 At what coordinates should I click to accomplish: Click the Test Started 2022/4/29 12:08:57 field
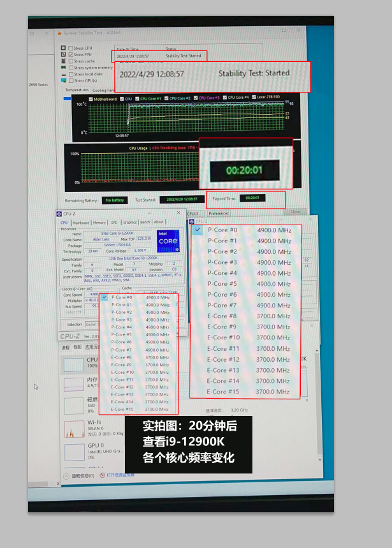[x=182, y=199]
